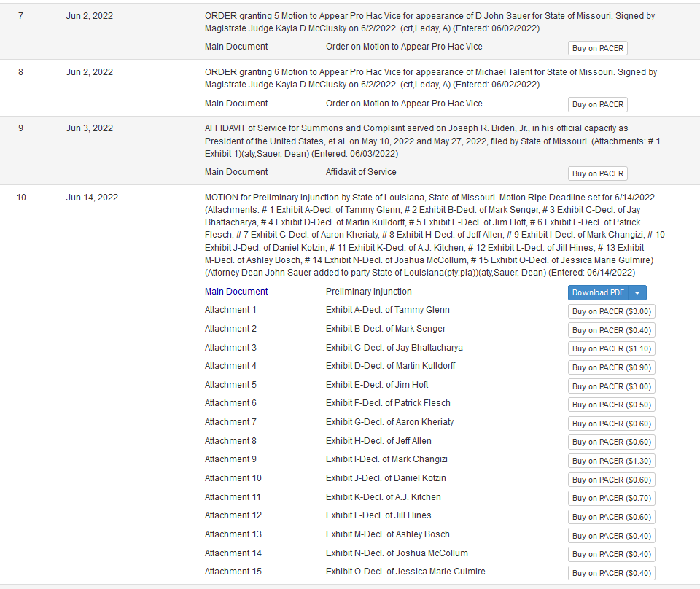Screen dimensions: 700x589
Task: Click docket entry number 10
Action: 21,198
